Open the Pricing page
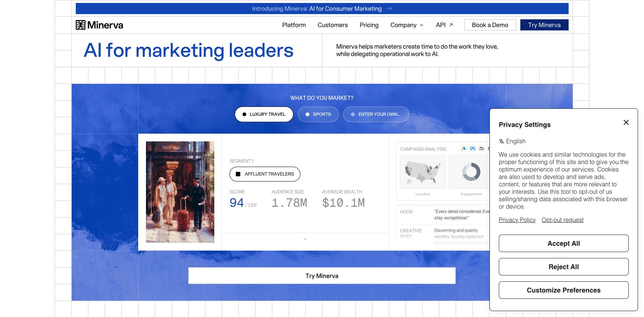 coord(369,25)
